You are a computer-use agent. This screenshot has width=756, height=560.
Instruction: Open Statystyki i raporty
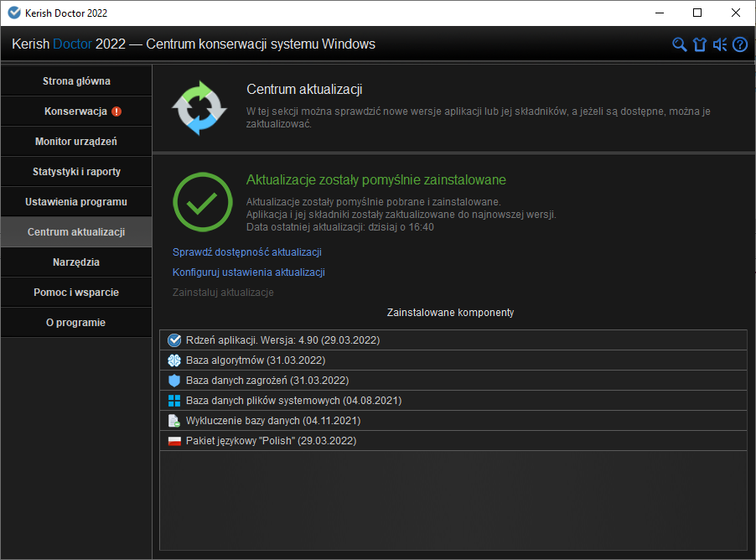76,172
